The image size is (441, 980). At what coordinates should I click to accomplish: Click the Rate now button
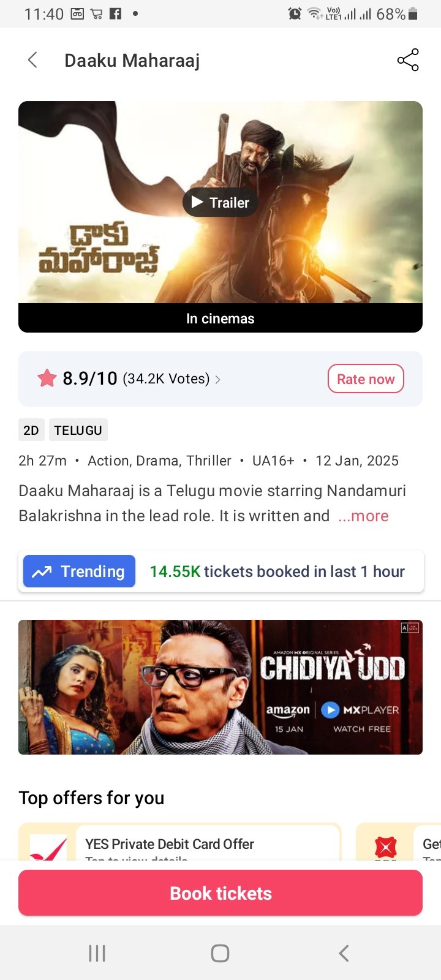point(366,379)
